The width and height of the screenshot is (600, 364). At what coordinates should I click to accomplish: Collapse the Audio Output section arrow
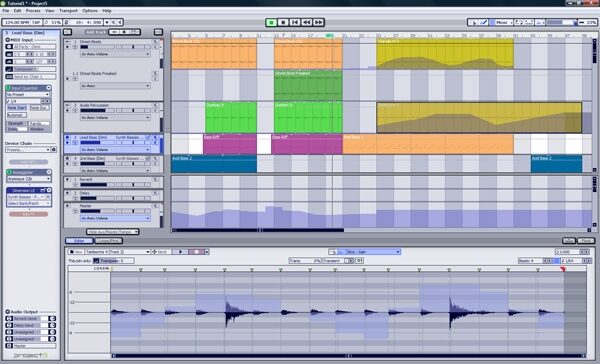[x=7, y=312]
